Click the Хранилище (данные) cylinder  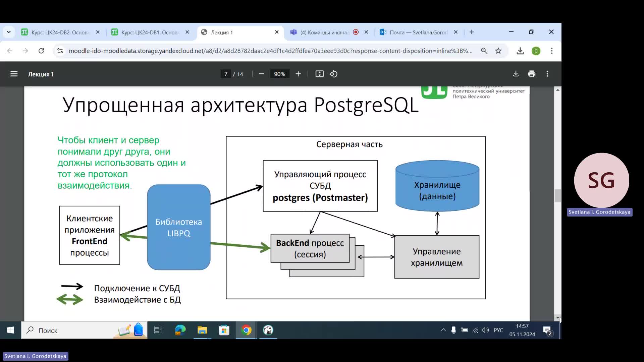pyautogui.click(x=437, y=186)
